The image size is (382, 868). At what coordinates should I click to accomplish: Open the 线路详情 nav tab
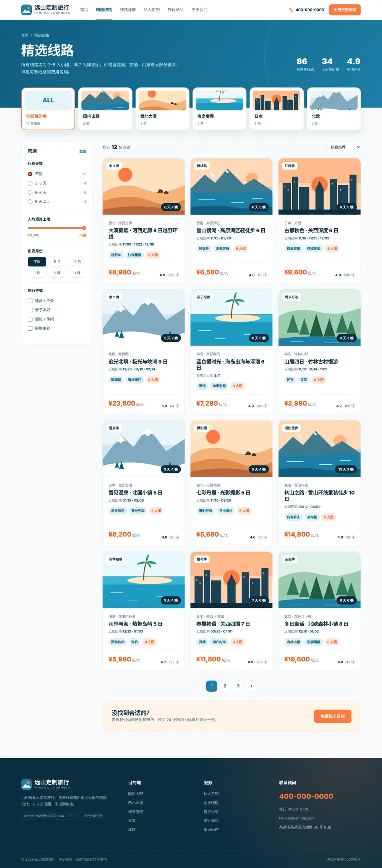point(128,10)
